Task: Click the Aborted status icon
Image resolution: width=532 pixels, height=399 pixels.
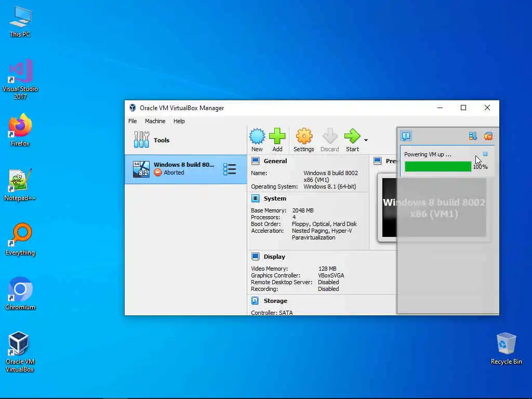Action: click(x=158, y=172)
